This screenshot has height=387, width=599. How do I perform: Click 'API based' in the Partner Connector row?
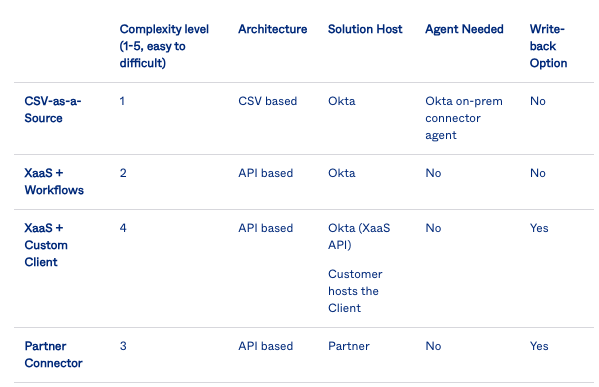[266, 346]
